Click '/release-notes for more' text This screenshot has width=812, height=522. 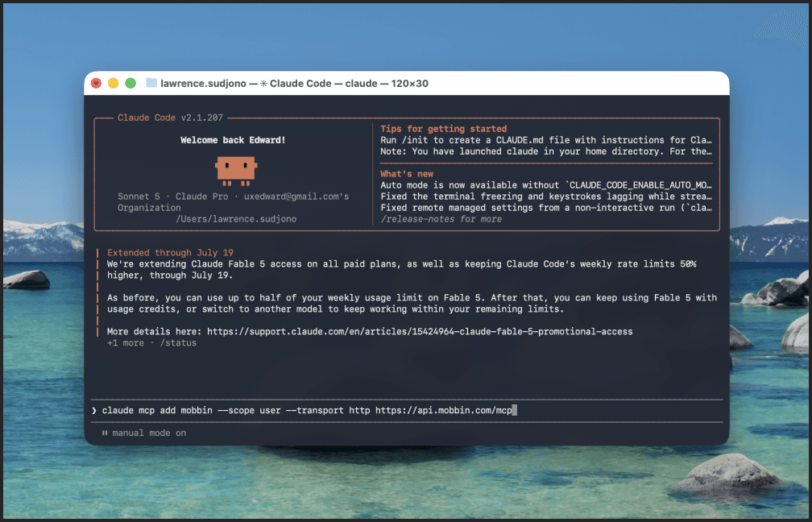(x=441, y=219)
